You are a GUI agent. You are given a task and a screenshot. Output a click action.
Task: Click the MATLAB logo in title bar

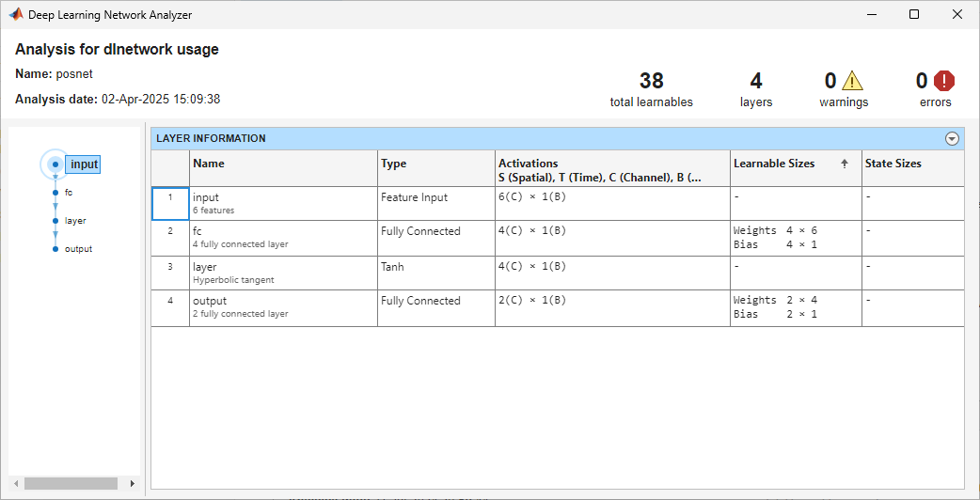(x=16, y=14)
